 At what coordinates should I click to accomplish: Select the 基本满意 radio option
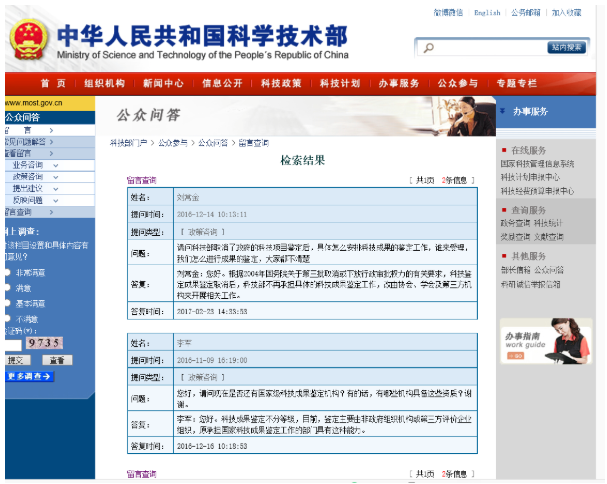[x=7, y=303]
